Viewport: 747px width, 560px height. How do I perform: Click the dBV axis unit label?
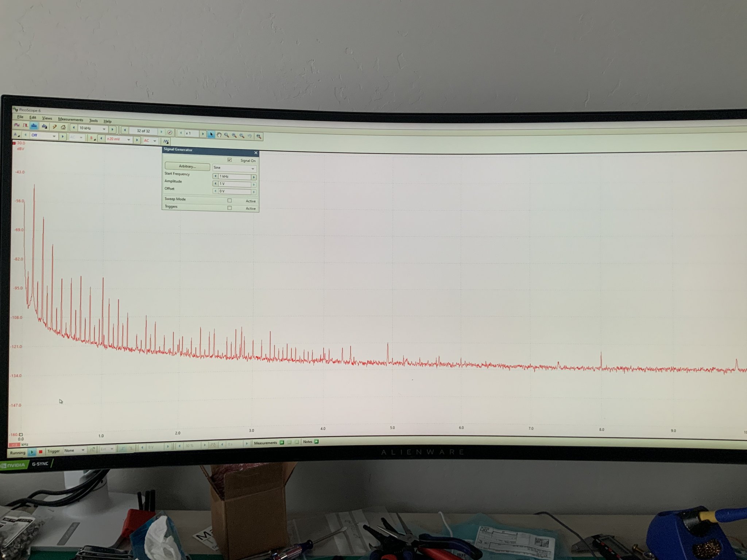[20, 149]
